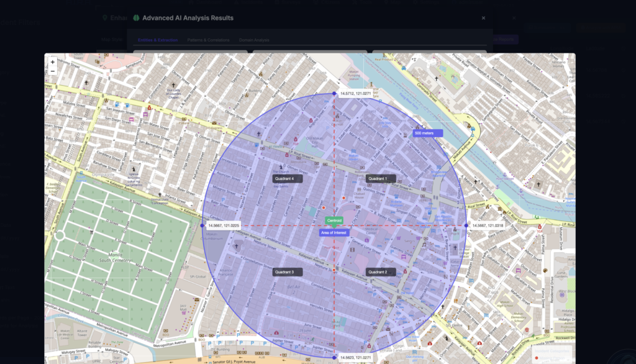Select the Quadrant 3 label
Viewport: 636px width, 364px height.
[288, 272]
